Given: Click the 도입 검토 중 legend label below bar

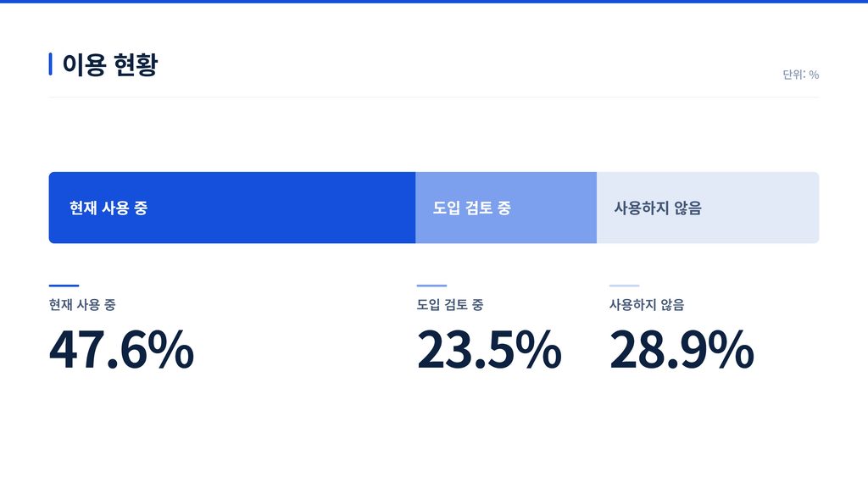Looking at the screenshot, I should [x=450, y=305].
